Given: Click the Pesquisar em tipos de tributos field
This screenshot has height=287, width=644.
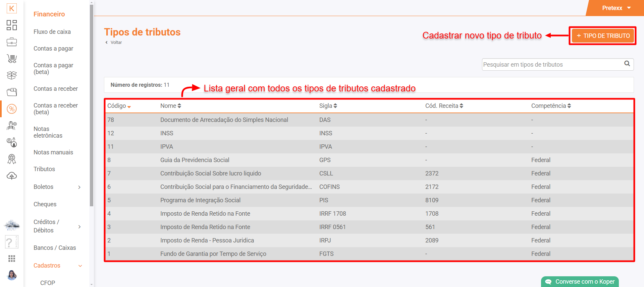Looking at the screenshot, I should 552,65.
